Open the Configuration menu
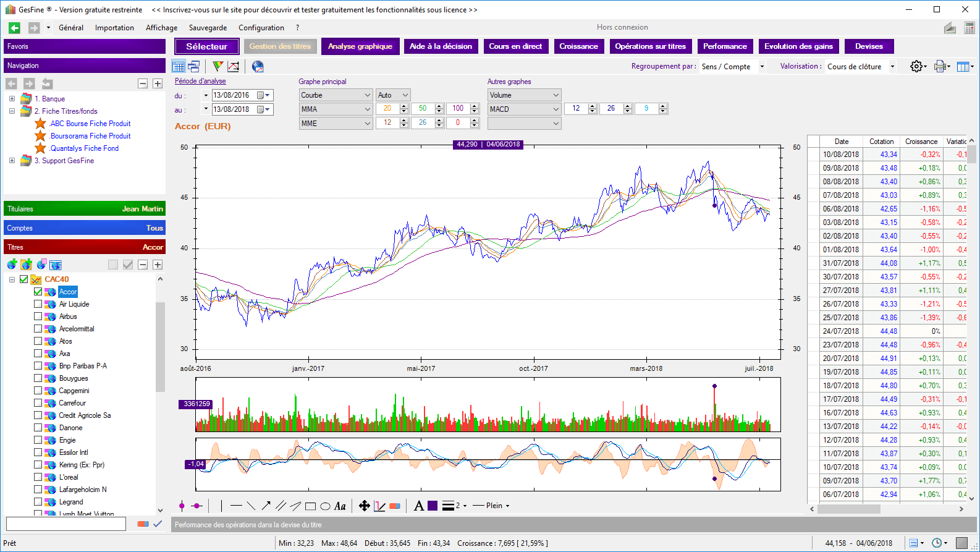980x552 pixels. pos(261,28)
